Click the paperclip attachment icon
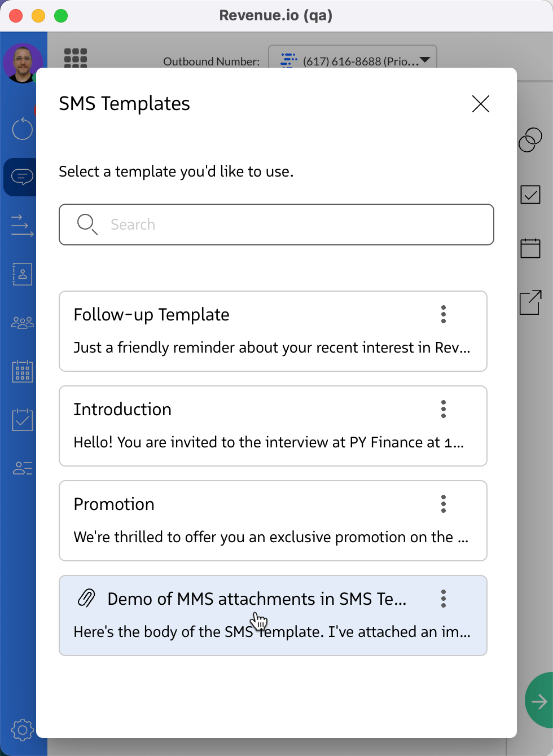553x756 pixels. [86, 598]
